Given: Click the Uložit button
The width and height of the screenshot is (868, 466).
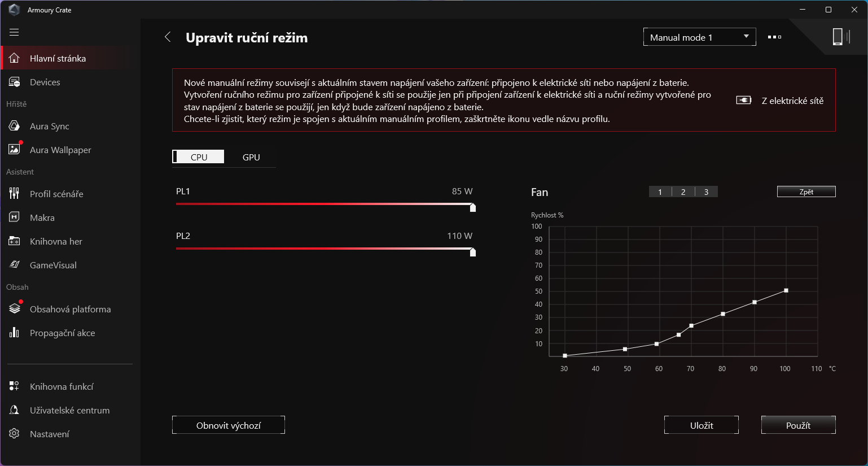Looking at the screenshot, I should tap(701, 425).
